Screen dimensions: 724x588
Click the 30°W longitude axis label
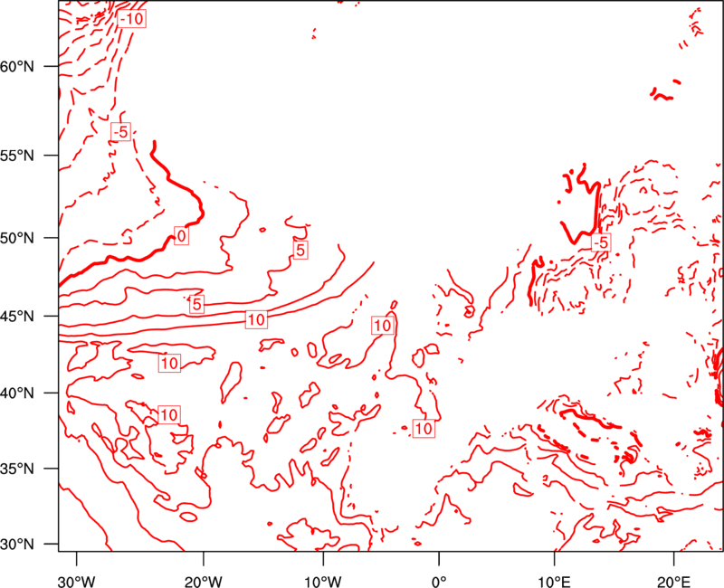(76, 581)
